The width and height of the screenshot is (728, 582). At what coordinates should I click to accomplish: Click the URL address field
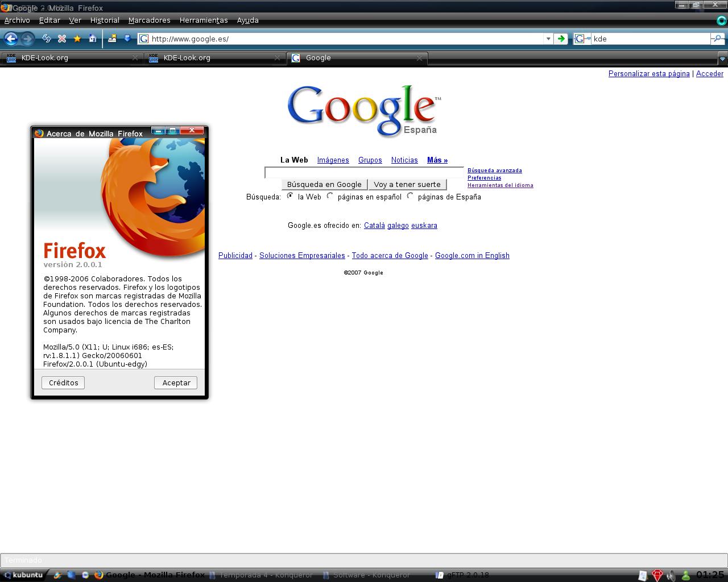[x=346, y=39]
